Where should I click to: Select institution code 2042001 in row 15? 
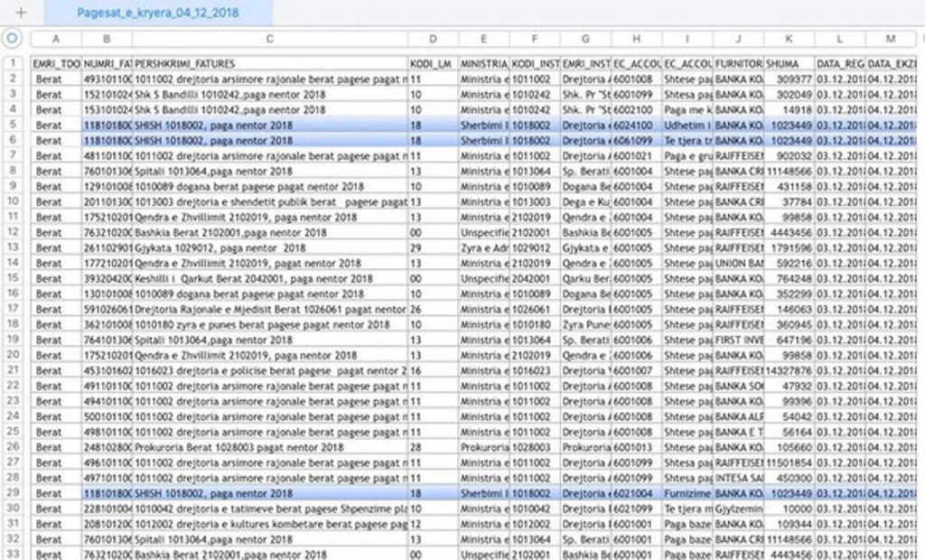click(x=535, y=278)
